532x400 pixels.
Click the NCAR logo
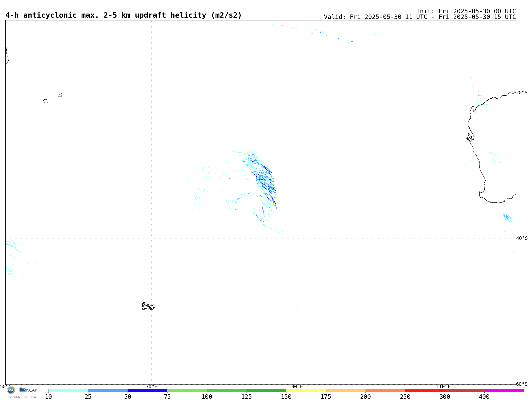(x=28, y=389)
